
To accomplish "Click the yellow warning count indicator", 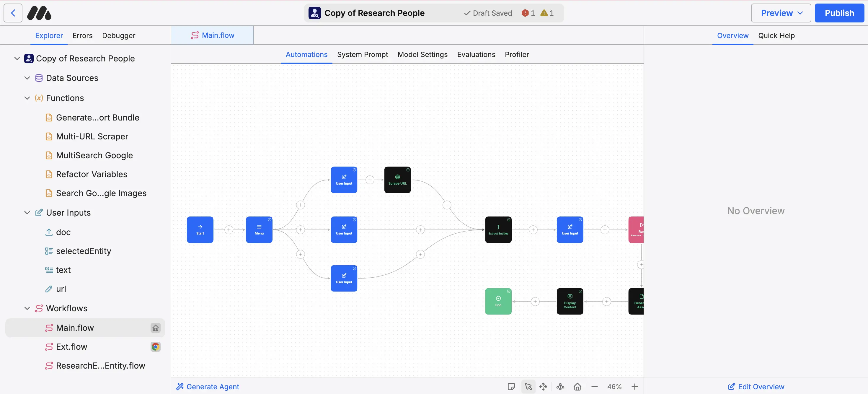I will (546, 13).
